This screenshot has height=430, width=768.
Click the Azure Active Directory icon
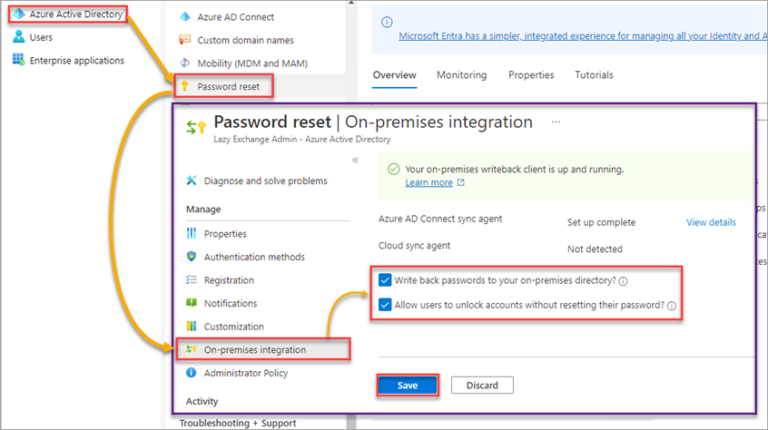coord(18,15)
